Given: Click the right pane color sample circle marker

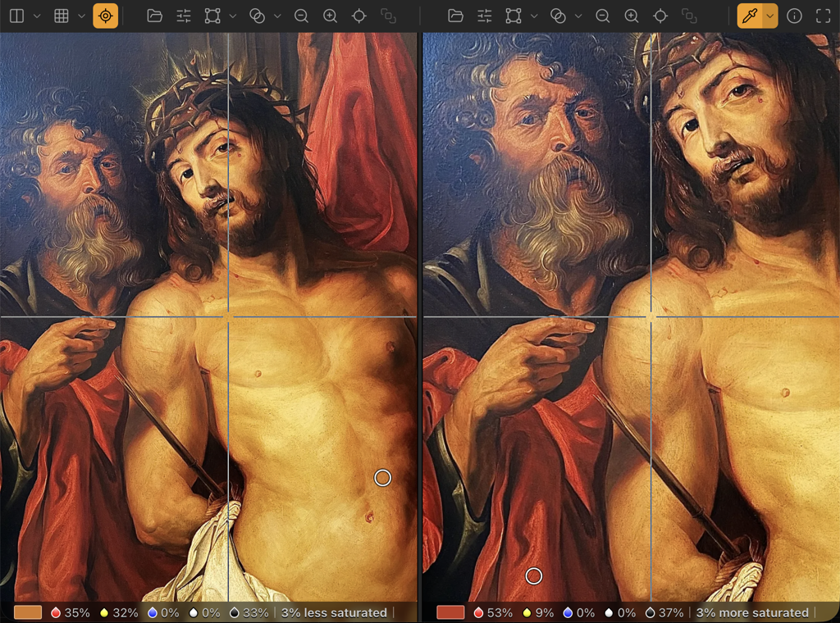Looking at the screenshot, I should [x=533, y=576].
